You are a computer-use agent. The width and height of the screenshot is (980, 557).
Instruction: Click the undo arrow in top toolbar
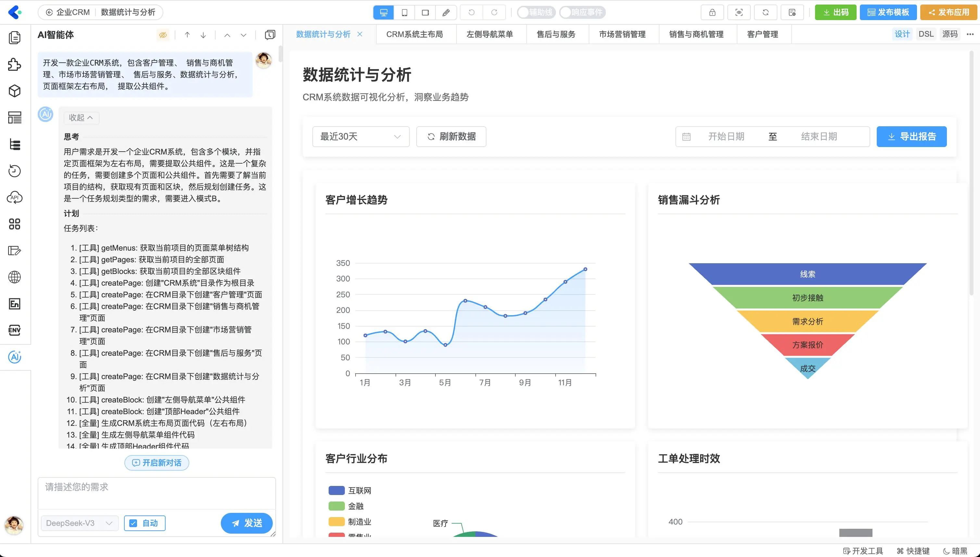[x=471, y=12]
